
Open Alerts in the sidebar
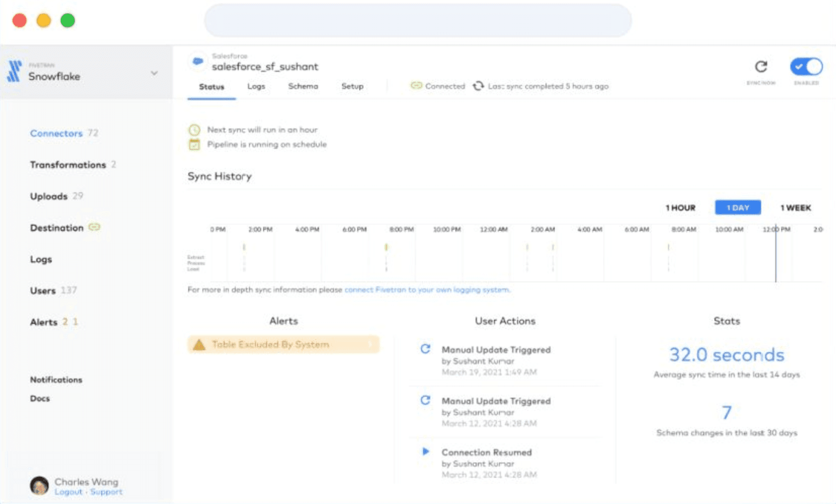coord(44,322)
